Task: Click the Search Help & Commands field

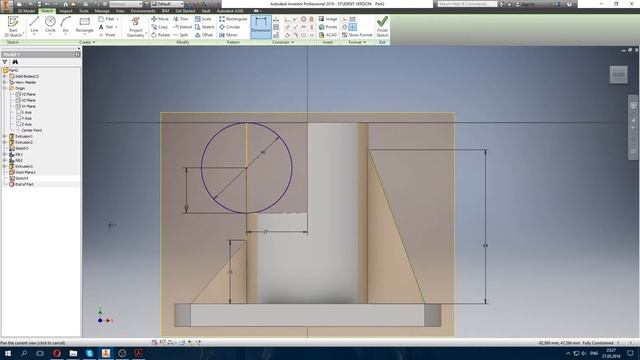Action: [x=466, y=4]
